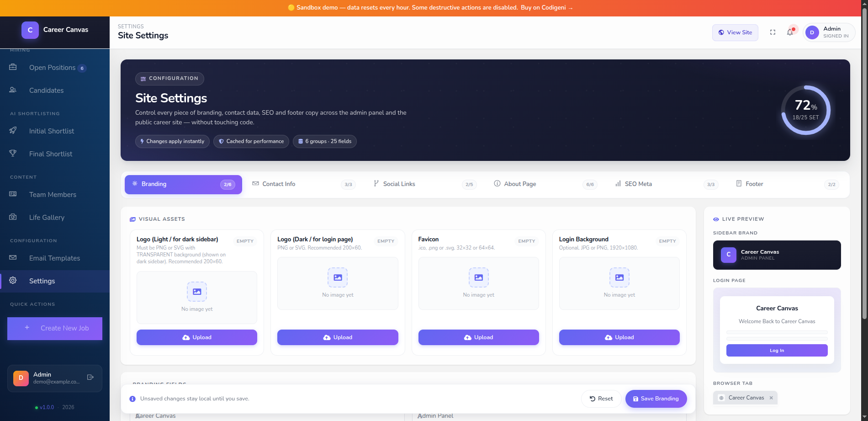Click the Admin avatar in top header
The width and height of the screenshot is (868, 421).
(x=812, y=32)
